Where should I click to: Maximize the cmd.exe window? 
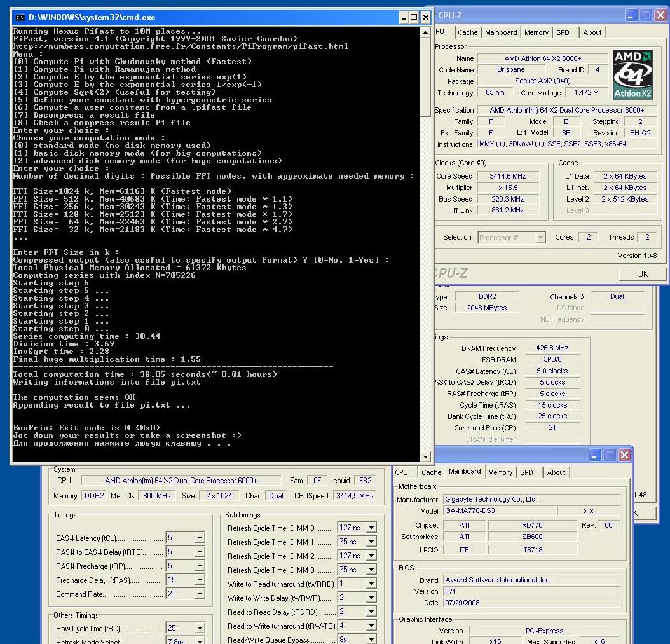(414, 18)
